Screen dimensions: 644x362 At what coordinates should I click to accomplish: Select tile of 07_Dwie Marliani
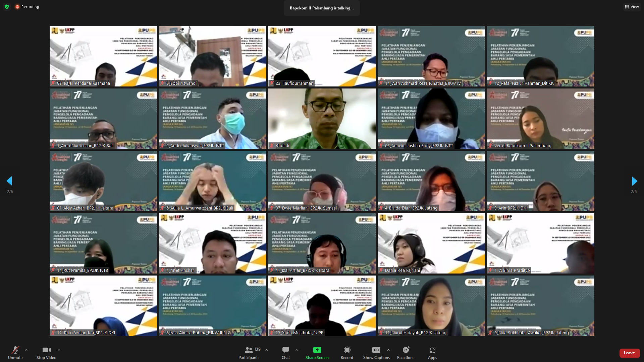click(x=322, y=181)
